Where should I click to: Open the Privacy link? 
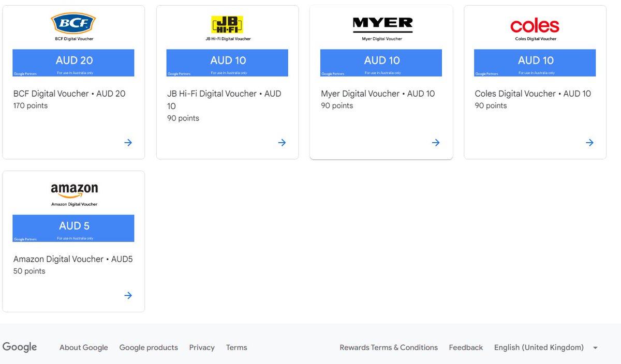(202, 347)
